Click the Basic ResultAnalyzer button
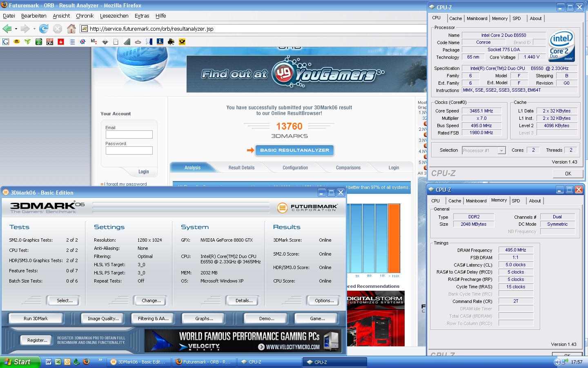 [x=294, y=150]
